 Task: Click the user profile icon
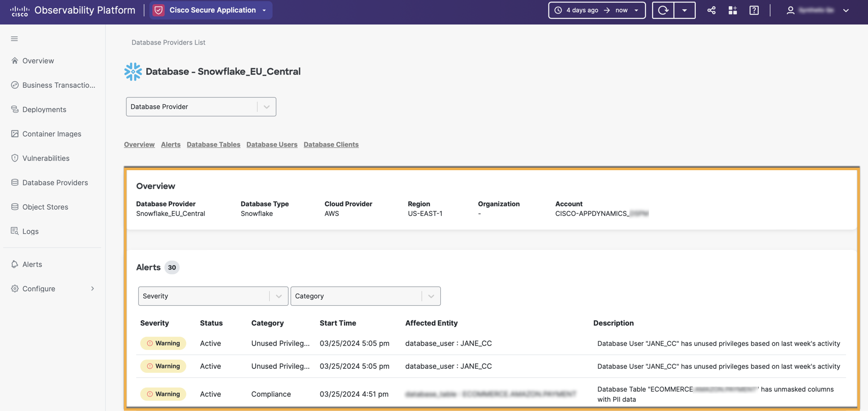[790, 10]
